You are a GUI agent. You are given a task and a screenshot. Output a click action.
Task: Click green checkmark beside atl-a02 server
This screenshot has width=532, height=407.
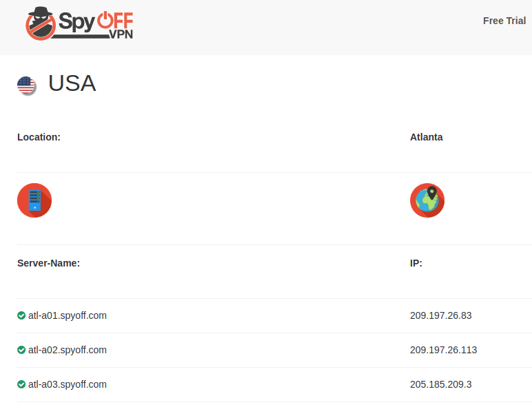21,350
